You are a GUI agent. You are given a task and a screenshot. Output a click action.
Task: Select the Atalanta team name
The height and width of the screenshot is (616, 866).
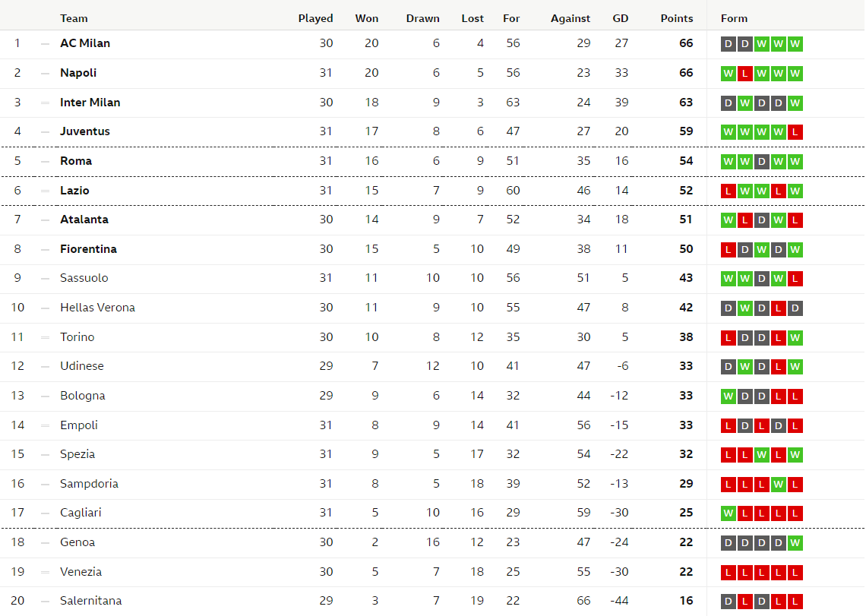tap(84, 220)
